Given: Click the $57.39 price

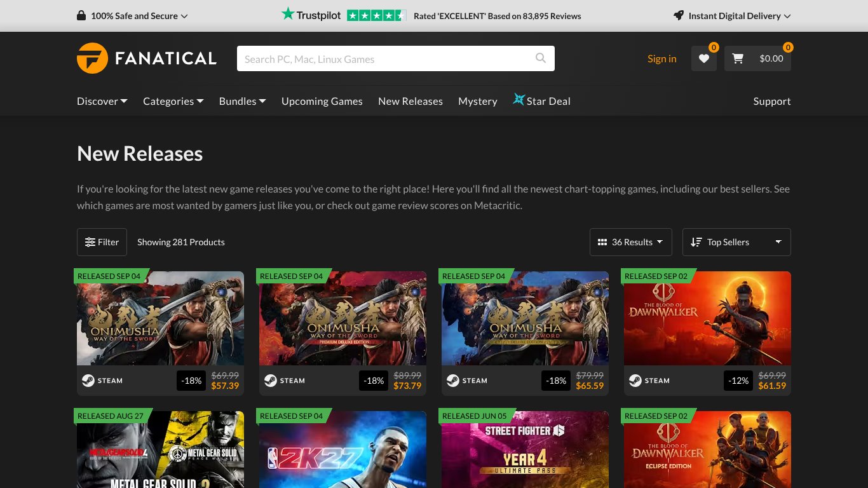Looking at the screenshot, I should click(225, 386).
